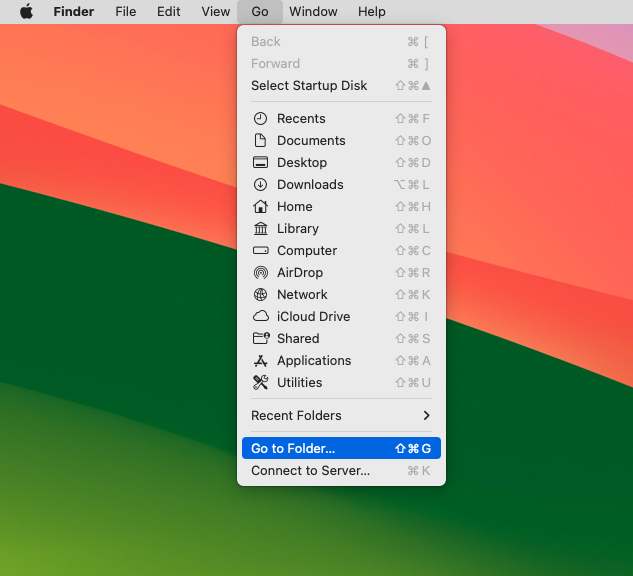Click the Network globe icon
633x576 pixels.
(260, 294)
